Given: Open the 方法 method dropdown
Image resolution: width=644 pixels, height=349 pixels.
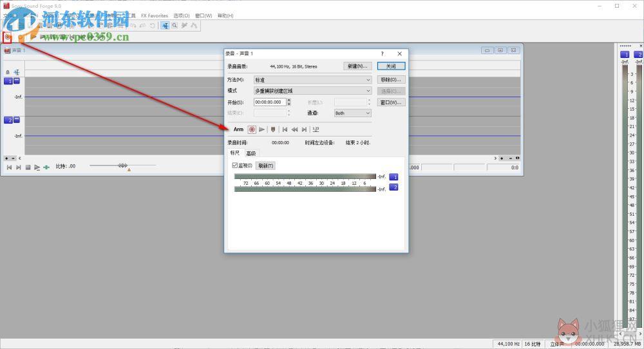Looking at the screenshot, I should point(312,80).
